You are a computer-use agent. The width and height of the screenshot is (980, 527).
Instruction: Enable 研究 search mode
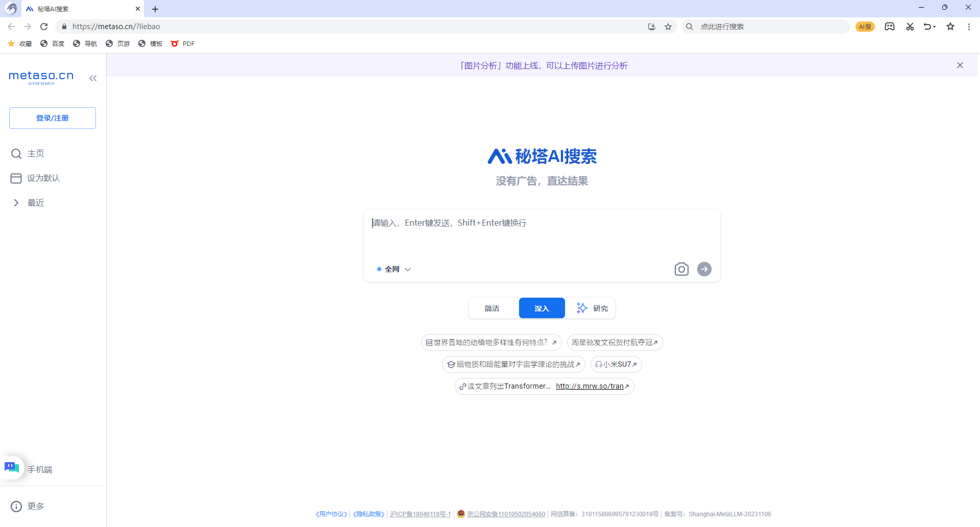(x=592, y=308)
